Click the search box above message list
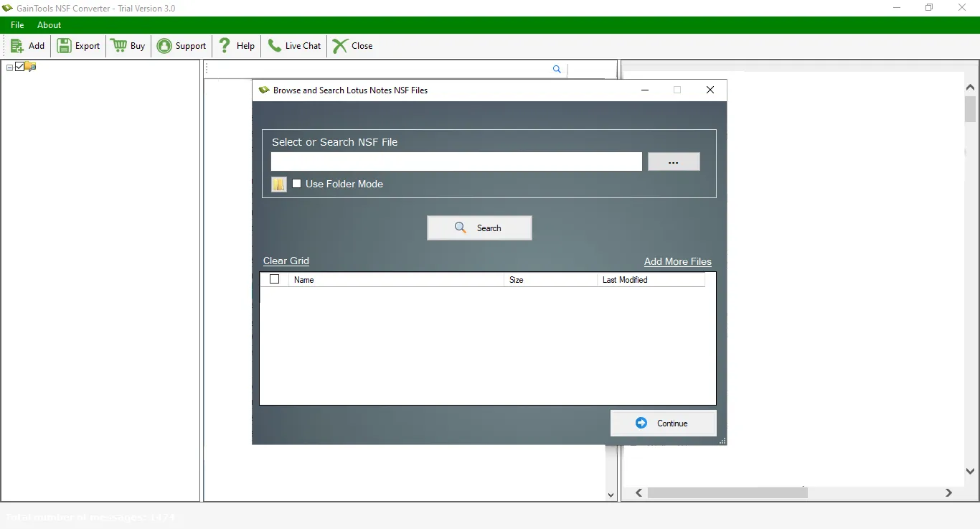The width and height of the screenshot is (980, 529). click(x=379, y=69)
